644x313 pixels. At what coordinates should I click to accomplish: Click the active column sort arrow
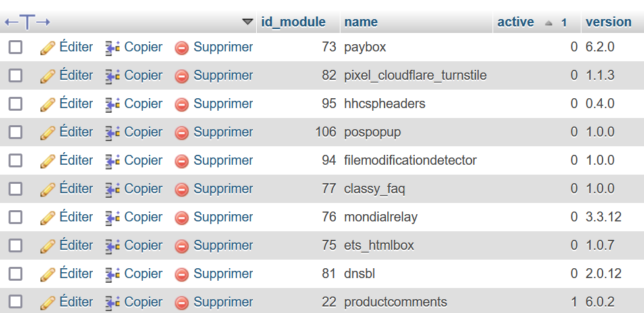[x=549, y=23]
